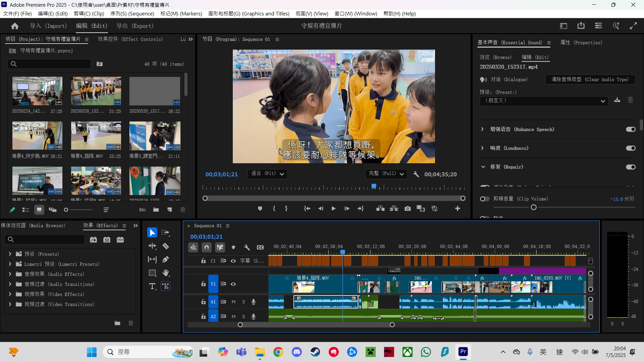644x362 pixels.
Task: Open the Graphics and Titles menu
Action: tap(249, 14)
